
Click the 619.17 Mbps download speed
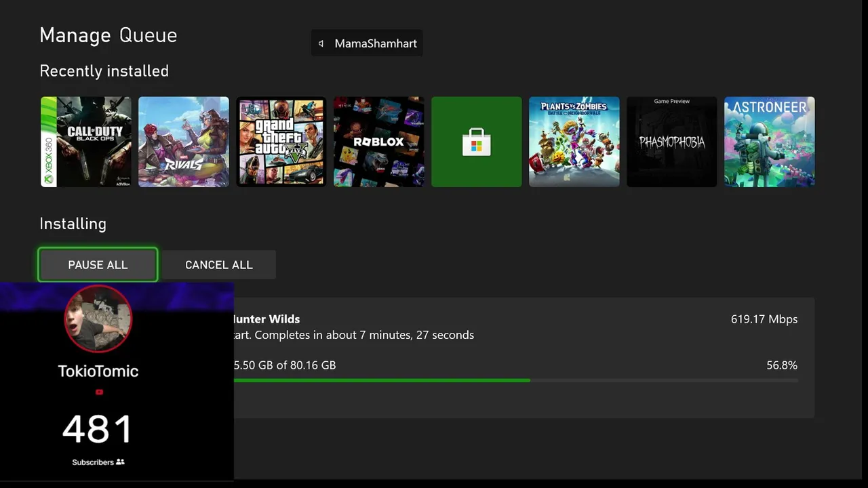764,319
